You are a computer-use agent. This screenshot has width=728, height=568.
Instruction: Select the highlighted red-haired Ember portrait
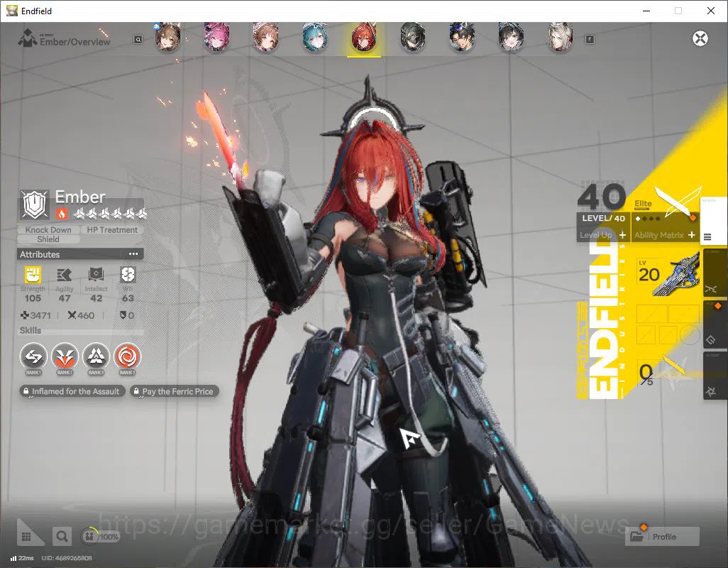coord(364,38)
